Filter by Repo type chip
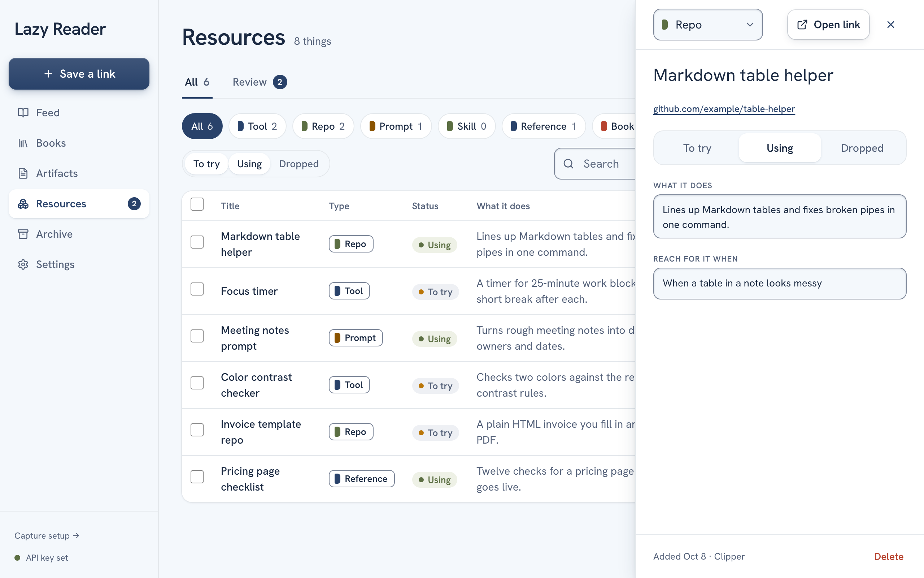This screenshot has width=924, height=578. coord(323,126)
